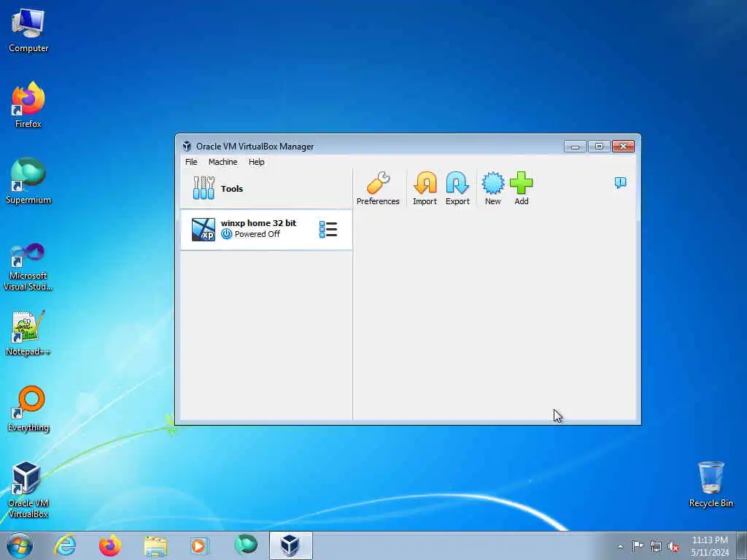Launch Internet Explorer from taskbar
The height and width of the screenshot is (560, 747).
tap(65, 545)
